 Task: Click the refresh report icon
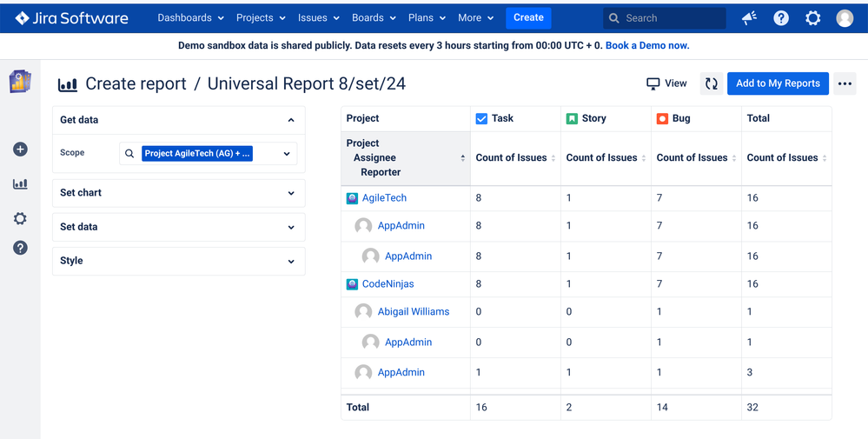pos(712,83)
